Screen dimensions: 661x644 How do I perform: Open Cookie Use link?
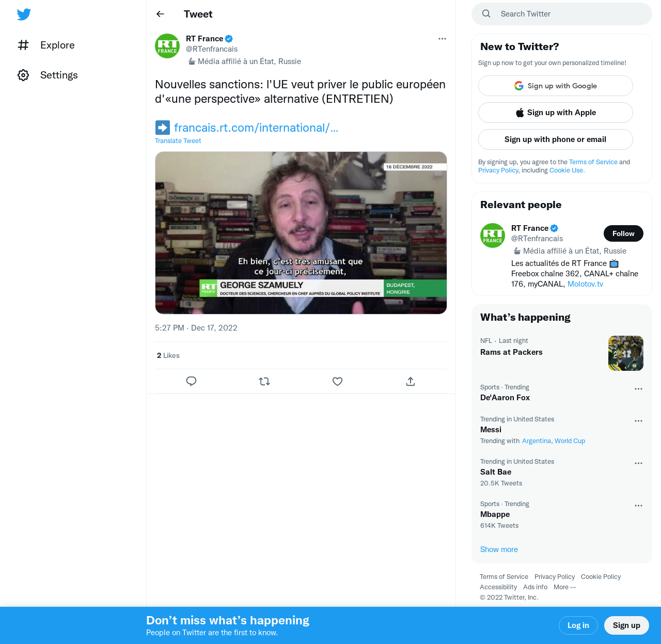click(567, 170)
